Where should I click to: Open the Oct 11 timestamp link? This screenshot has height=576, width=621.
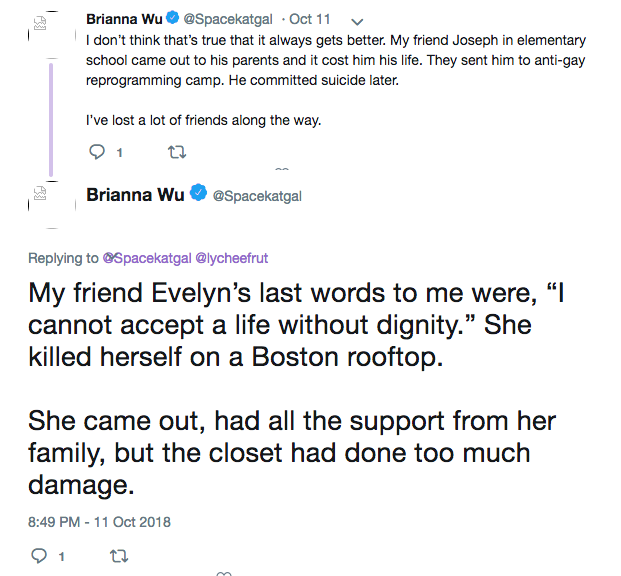[x=309, y=19]
